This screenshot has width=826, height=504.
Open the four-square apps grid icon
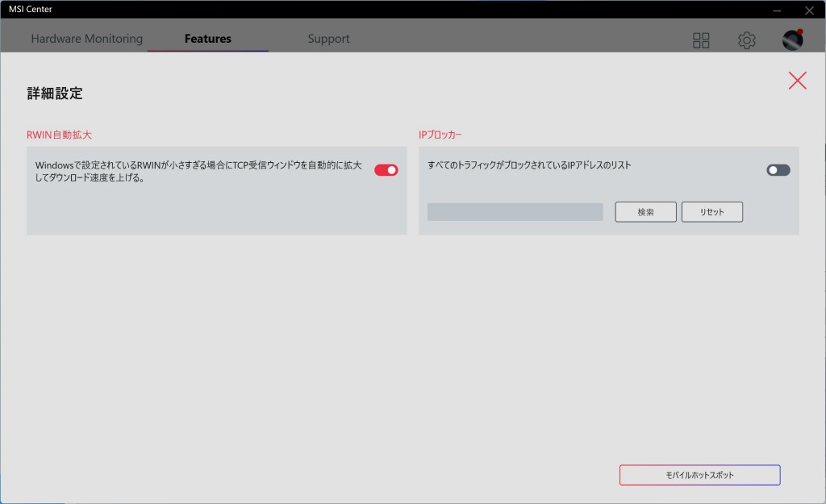click(x=701, y=40)
